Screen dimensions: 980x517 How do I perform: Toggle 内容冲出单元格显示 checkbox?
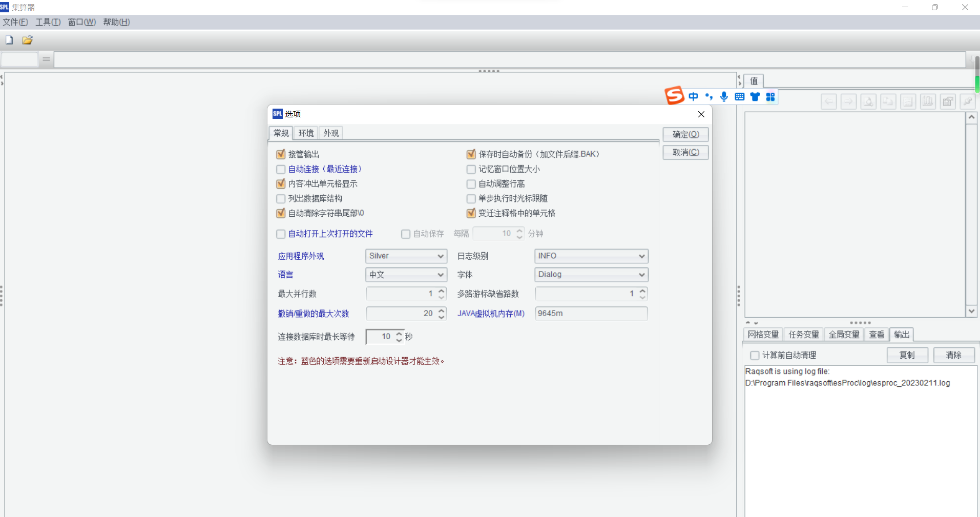281,183
